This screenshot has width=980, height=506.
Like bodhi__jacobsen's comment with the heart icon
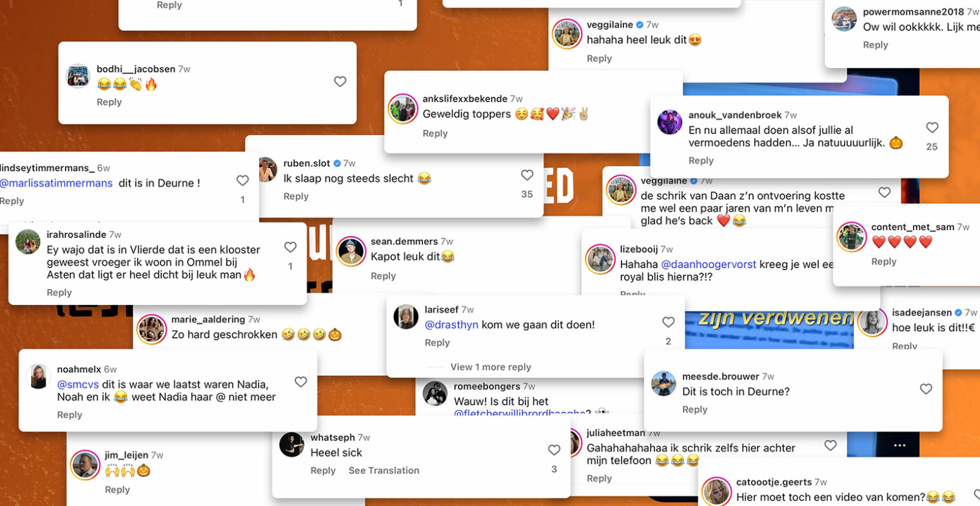click(x=340, y=81)
